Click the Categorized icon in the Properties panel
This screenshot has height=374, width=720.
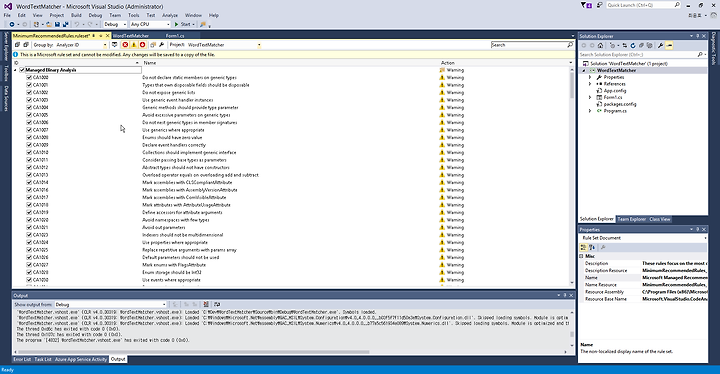584,247
